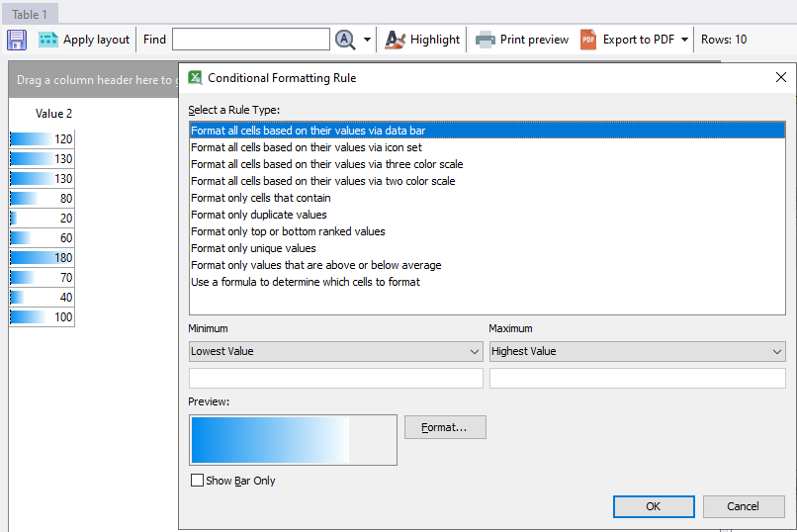Open the Minimum Lowest Value dropdown
Screen dimensions: 797x532
pyautogui.click(x=335, y=351)
